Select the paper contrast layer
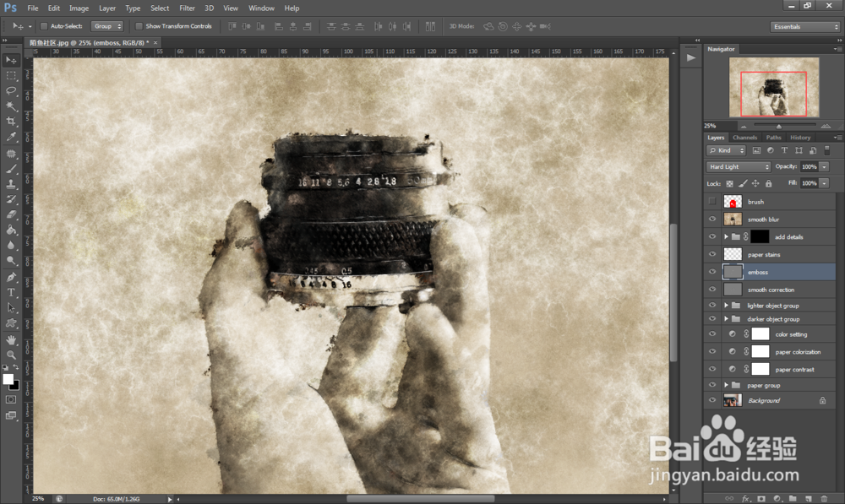The image size is (845, 504). 770,370
